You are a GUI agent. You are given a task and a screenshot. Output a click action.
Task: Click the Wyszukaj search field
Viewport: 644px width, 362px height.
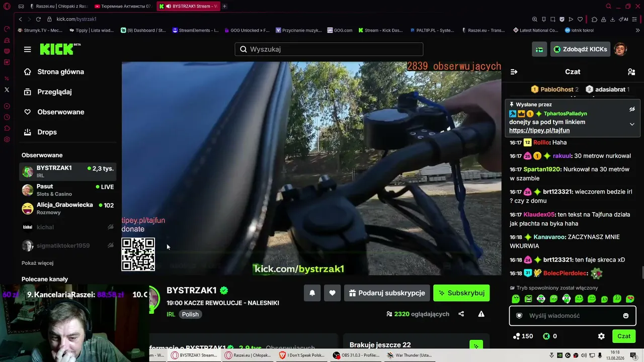(x=329, y=49)
